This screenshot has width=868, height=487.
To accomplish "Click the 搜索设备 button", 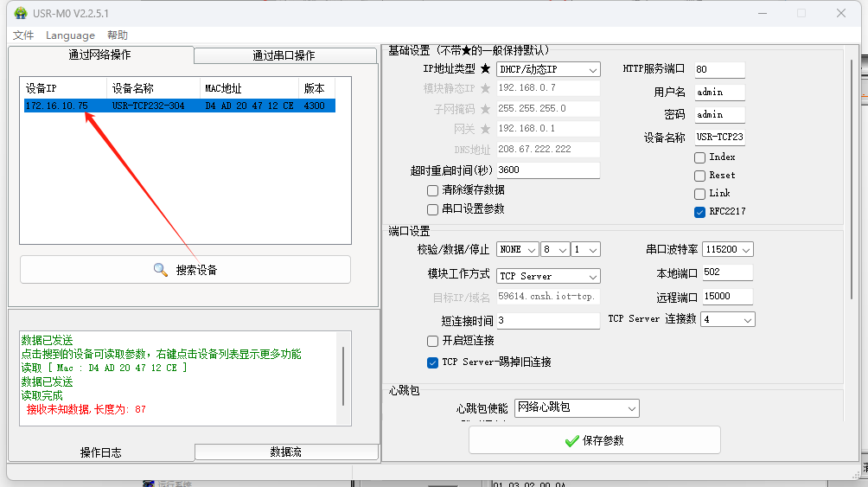I will tap(186, 270).
